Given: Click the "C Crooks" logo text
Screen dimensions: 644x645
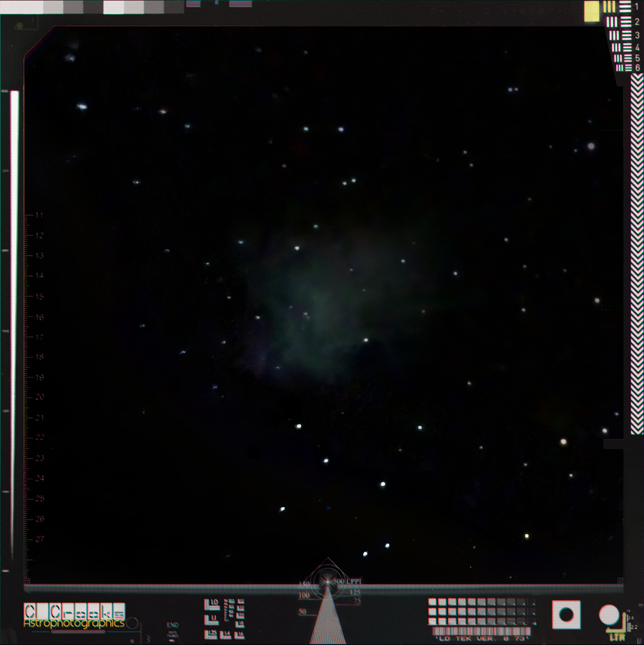Looking at the screenshot, I should pyautogui.click(x=75, y=611).
